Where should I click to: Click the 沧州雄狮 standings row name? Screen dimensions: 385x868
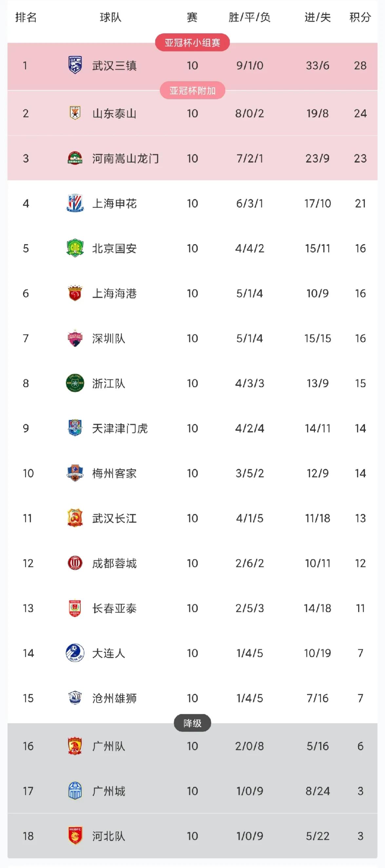click(115, 698)
